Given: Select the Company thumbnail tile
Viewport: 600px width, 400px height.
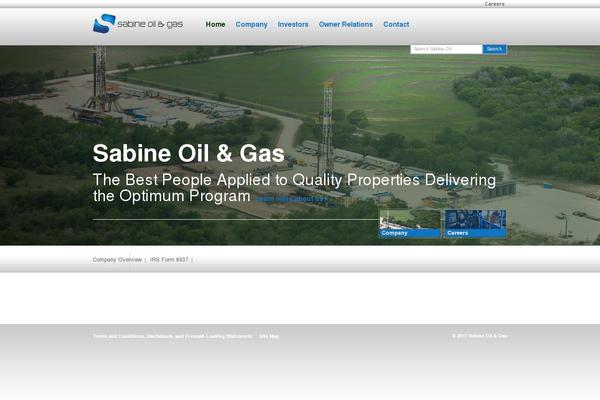Looking at the screenshot, I should click(410, 224).
